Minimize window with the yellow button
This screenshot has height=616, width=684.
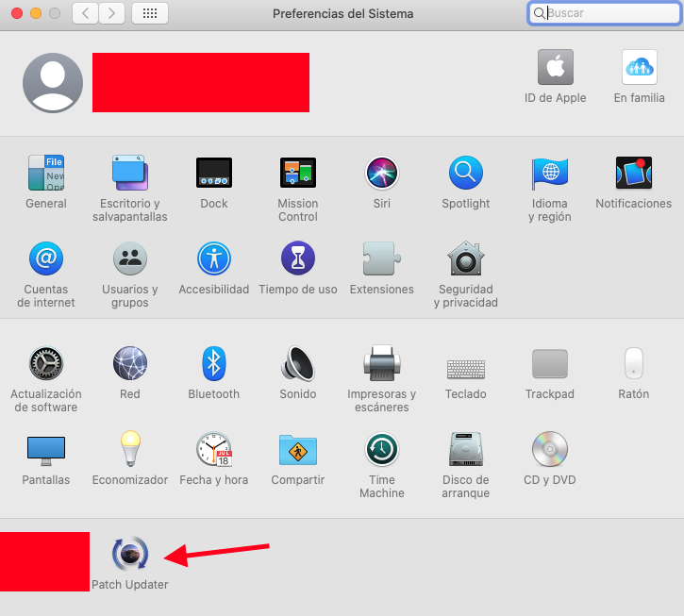36,13
